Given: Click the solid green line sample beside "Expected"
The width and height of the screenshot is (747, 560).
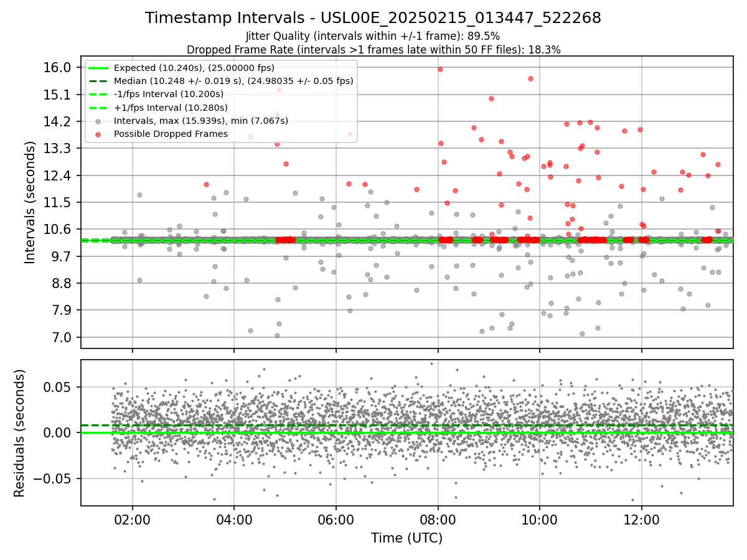Looking at the screenshot, I should point(98,68).
